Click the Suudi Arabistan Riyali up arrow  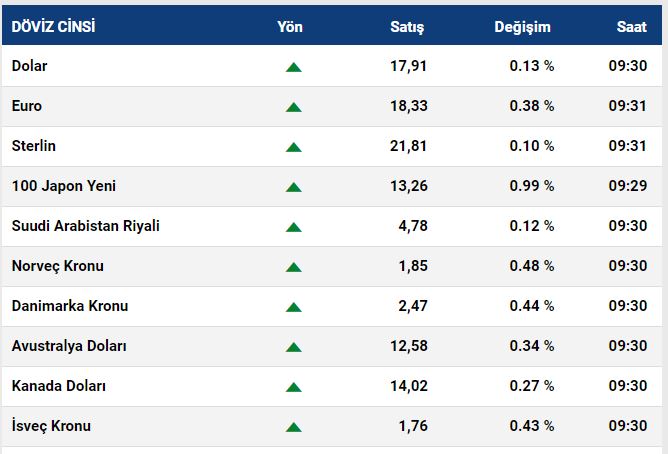coord(293,227)
